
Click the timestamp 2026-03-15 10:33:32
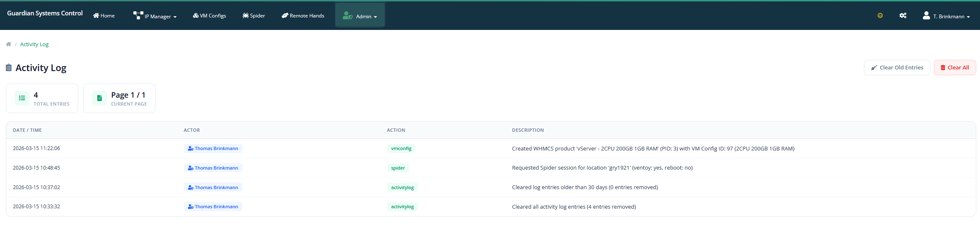(x=37, y=207)
